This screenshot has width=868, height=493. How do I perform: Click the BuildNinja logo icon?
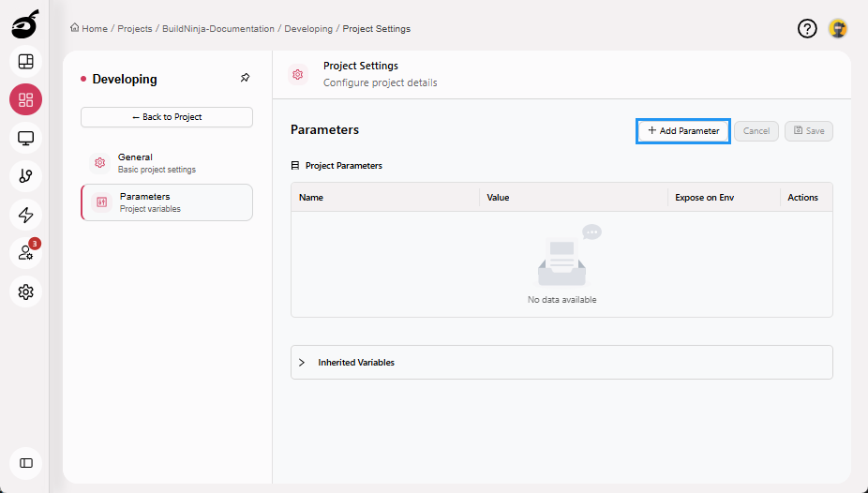(x=25, y=23)
